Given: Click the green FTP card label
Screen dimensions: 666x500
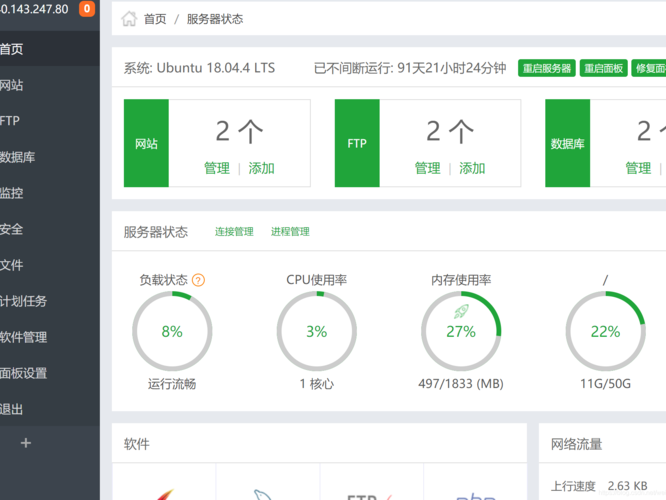Looking at the screenshot, I should [357, 143].
